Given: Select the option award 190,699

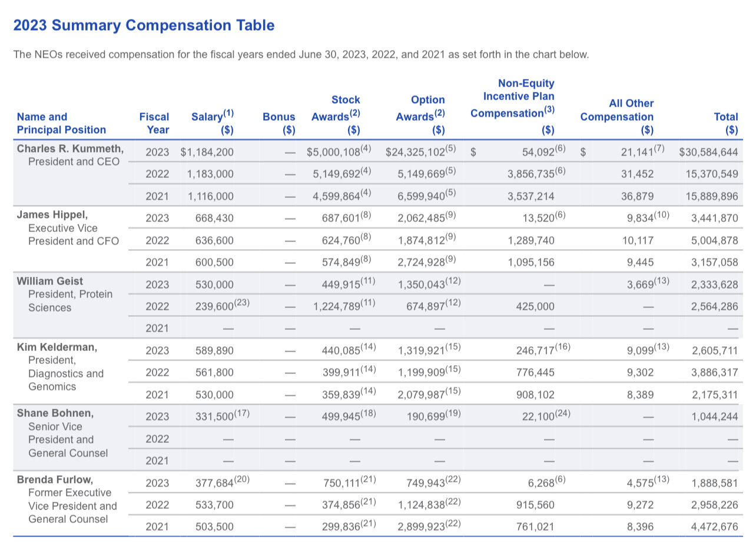Looking at the screenshot, I should [x=425, y=416].
